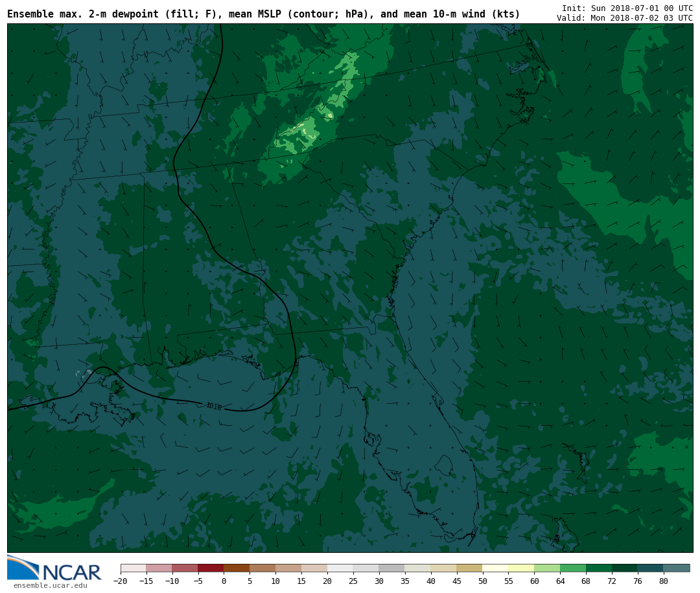
Task: Click the plot title about ensemble max dewpoint
Action: pos(263,14)
